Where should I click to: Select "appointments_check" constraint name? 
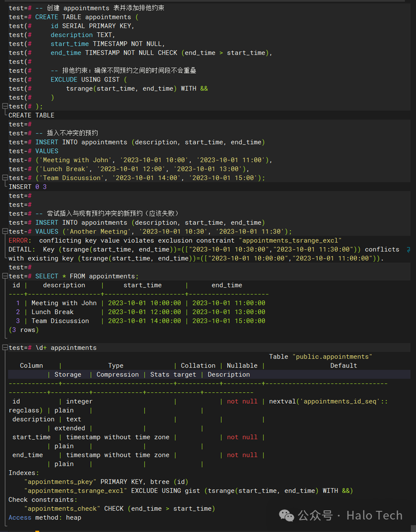tap(62, 508)
